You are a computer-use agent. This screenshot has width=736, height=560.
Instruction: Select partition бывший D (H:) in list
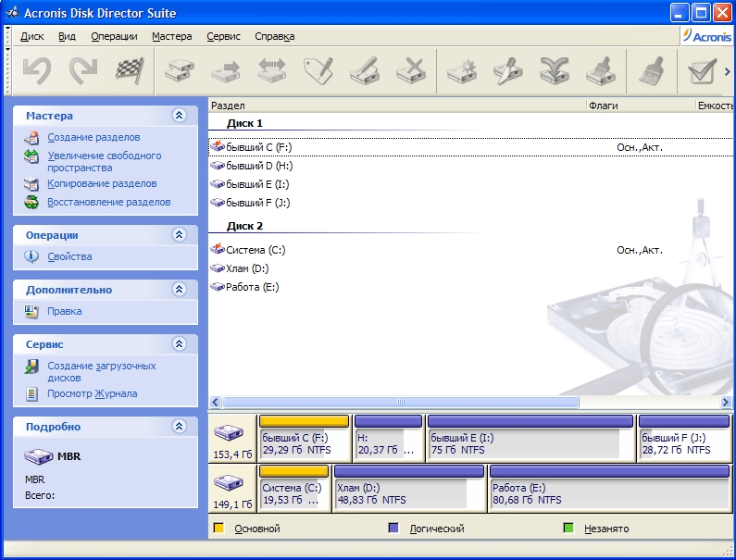click(470, 166)
